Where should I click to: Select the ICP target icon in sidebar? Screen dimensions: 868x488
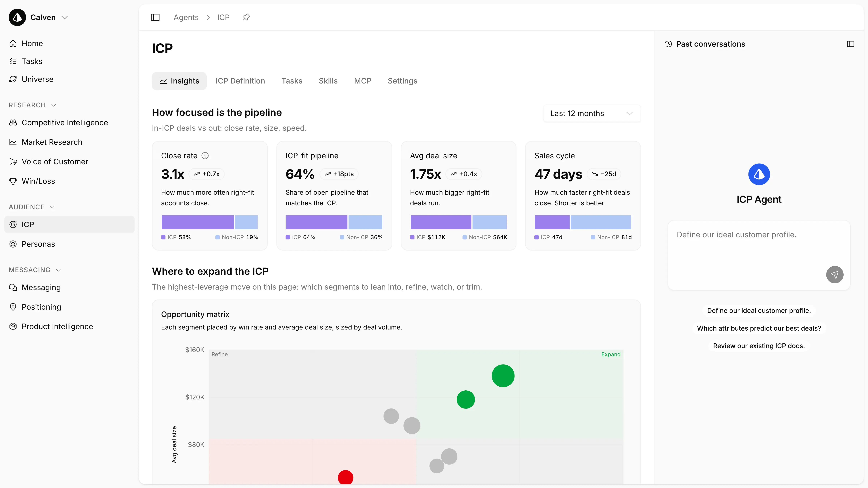[x=13, y=225]
